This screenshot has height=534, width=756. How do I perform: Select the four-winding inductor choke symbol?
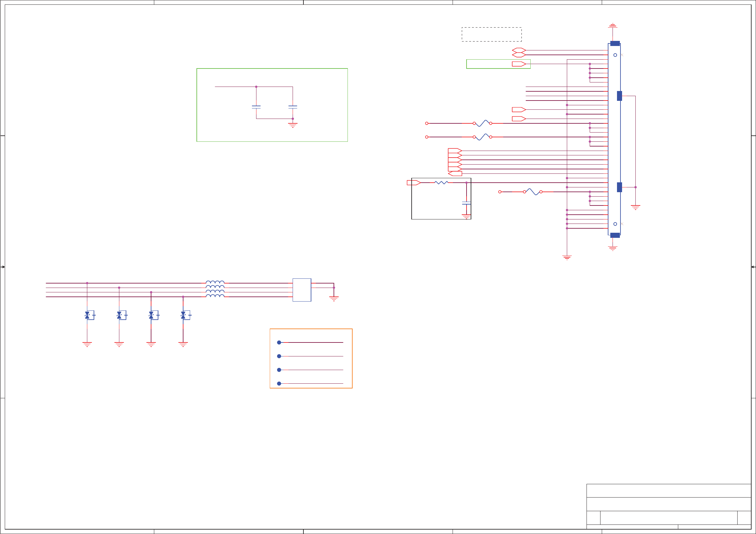tap(215, 290)
